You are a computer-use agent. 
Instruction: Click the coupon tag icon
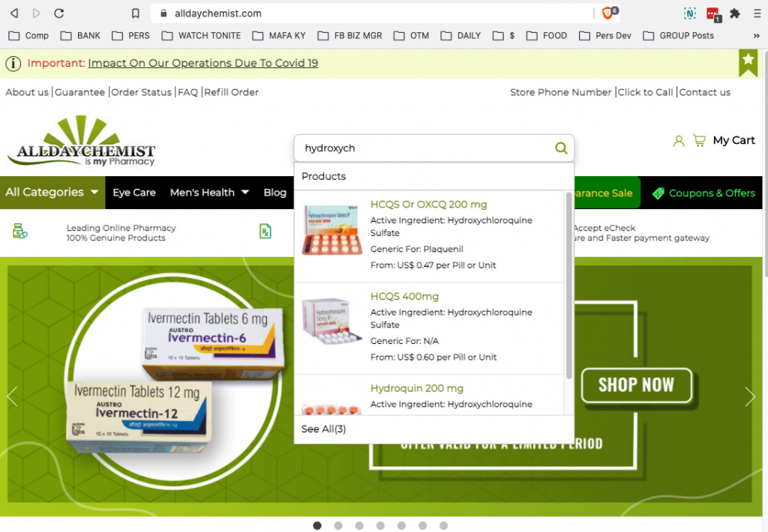(658, 193)
